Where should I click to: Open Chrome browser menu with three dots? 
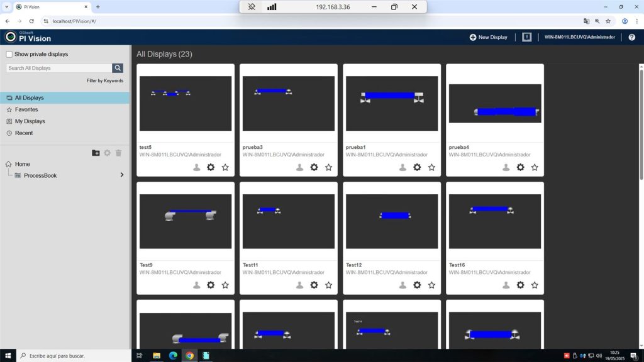pos(636,21)
